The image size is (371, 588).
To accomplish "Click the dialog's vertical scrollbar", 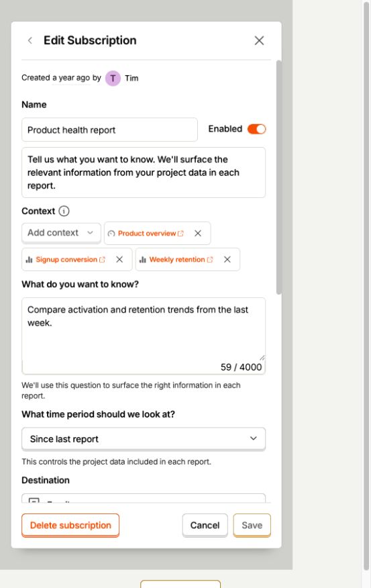I will tap(278, 177).
